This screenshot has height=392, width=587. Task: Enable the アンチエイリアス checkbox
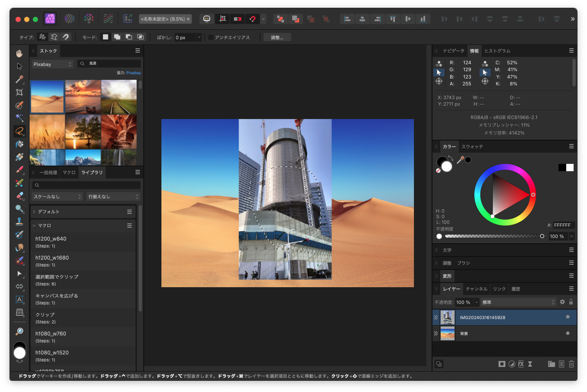tap(211, 38)
